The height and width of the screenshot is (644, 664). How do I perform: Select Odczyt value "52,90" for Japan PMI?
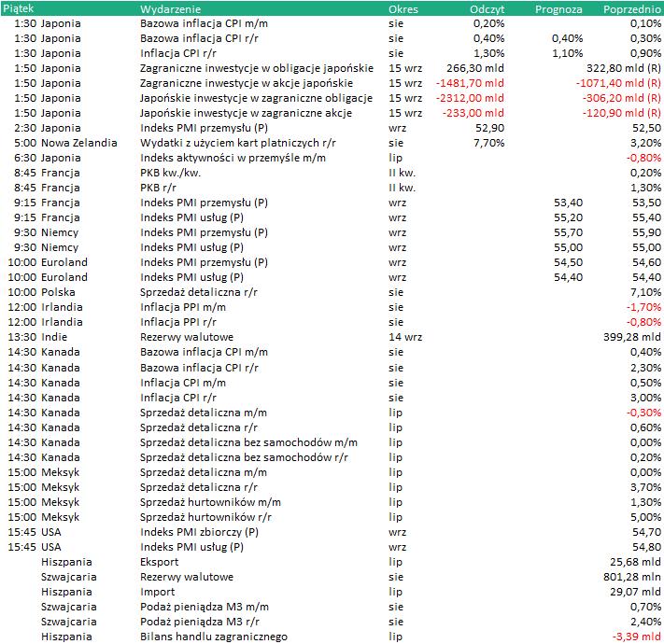[490, 128]
